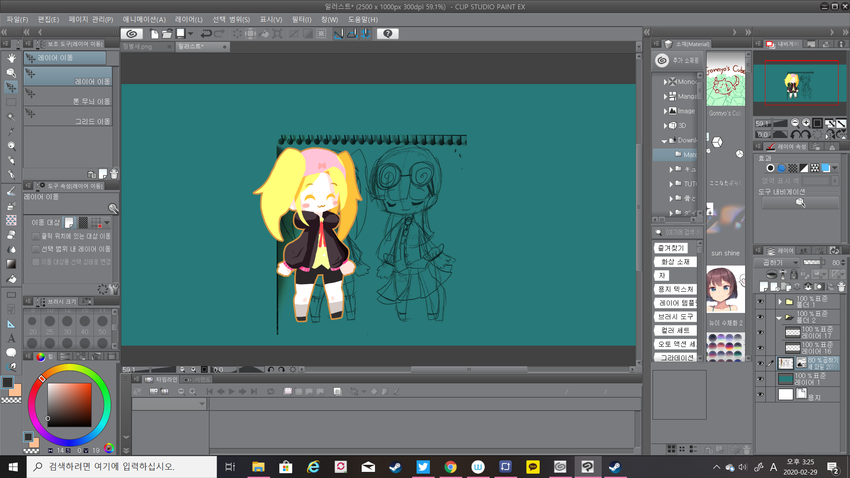Open 애니메이션(A) menu
The image size is (850, 478).
144,19
